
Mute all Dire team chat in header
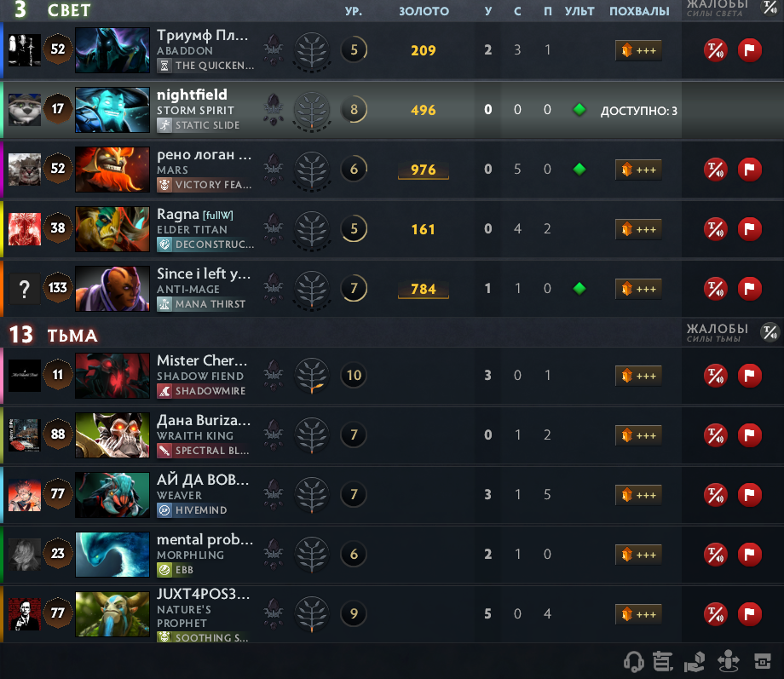pos(770,331)
